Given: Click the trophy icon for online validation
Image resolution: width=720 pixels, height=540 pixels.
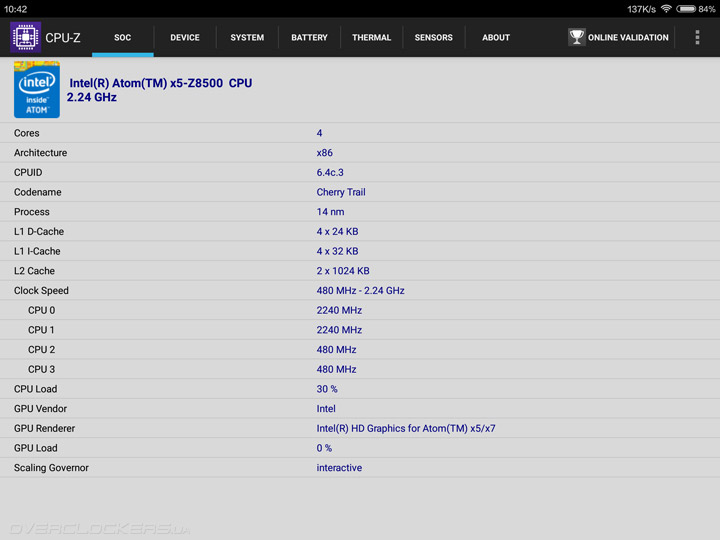Looking at the screenshot, I should 576,37.
